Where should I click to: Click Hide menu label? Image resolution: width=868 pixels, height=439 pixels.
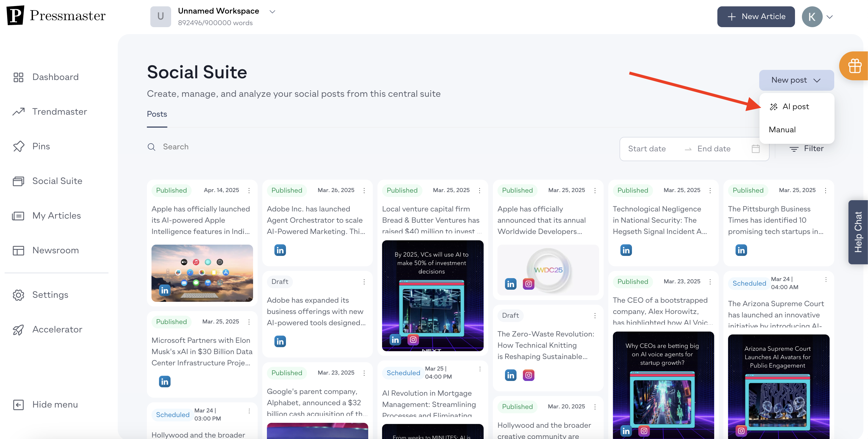point(55,405)
